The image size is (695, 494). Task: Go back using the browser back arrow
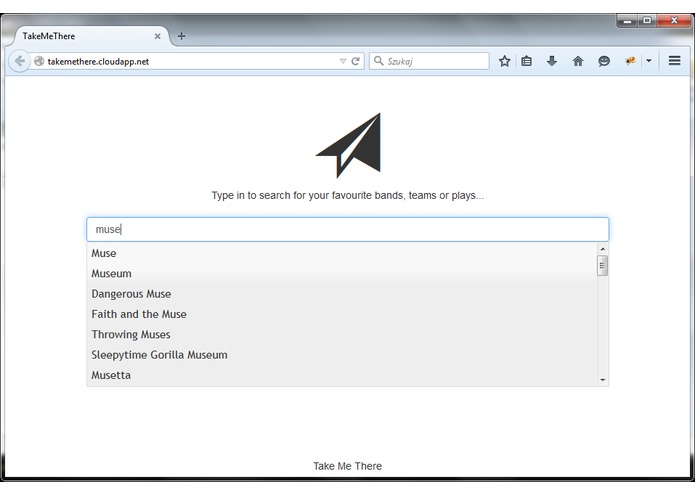(x=19, y=61)
